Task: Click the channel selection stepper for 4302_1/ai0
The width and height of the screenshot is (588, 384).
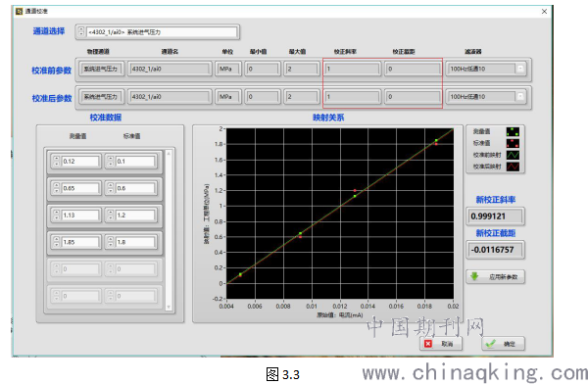Action: pos(81,32)
